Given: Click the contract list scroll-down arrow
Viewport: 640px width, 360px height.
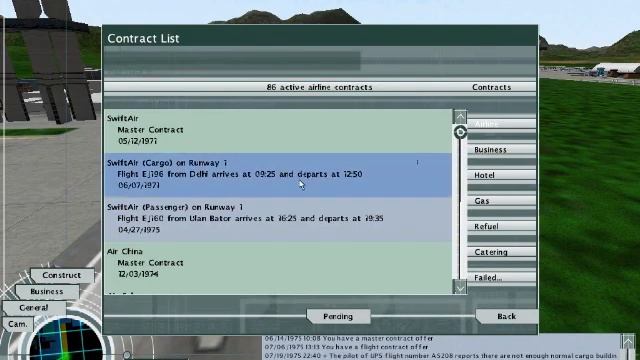Looking at the screenshot, I should [460, 287].
